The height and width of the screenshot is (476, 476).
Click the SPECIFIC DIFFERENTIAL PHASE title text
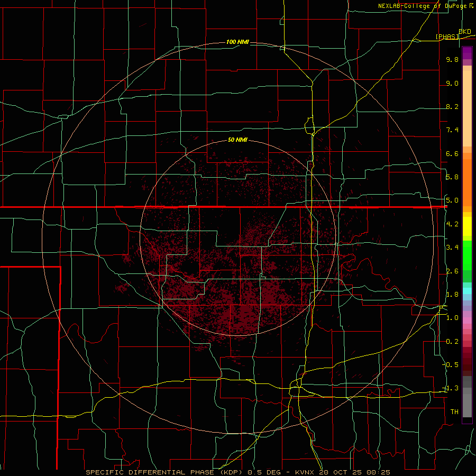(x=151, y=472)
